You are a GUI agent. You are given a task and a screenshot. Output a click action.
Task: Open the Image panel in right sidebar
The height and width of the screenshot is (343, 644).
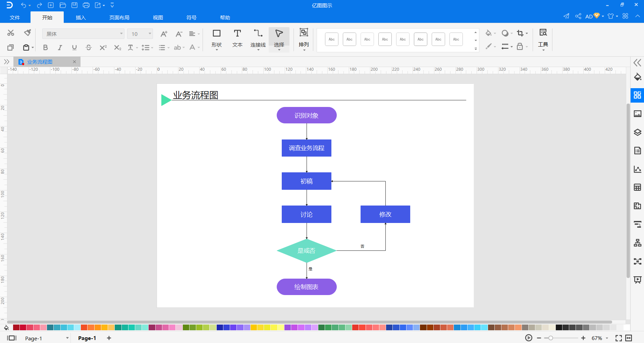tap(637, 114)
